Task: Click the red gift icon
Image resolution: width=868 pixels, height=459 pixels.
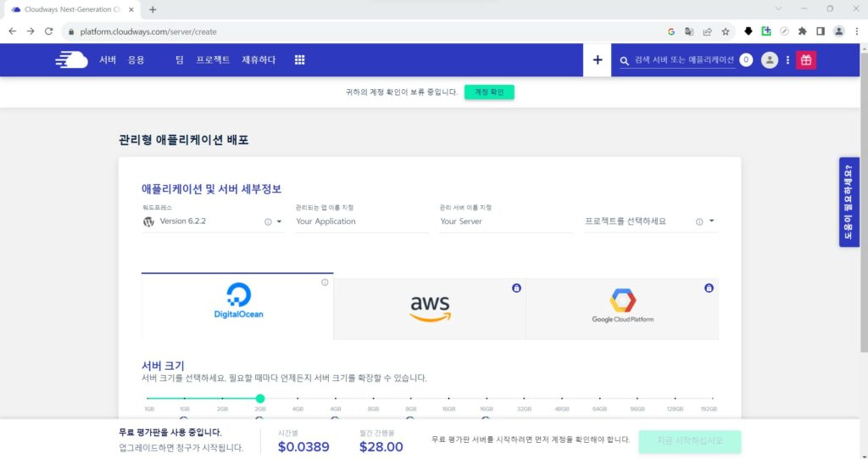Action: [806, 60]
